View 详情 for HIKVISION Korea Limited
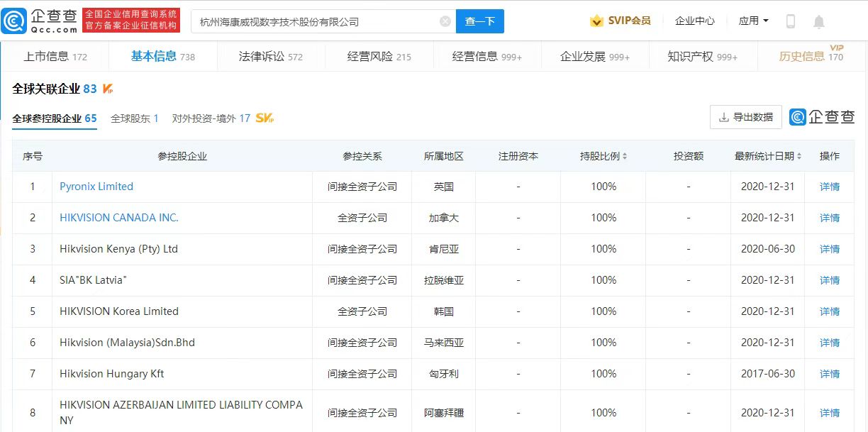This screenshot has width=868, height=432. pyautogui.click(x=830, y=311)
